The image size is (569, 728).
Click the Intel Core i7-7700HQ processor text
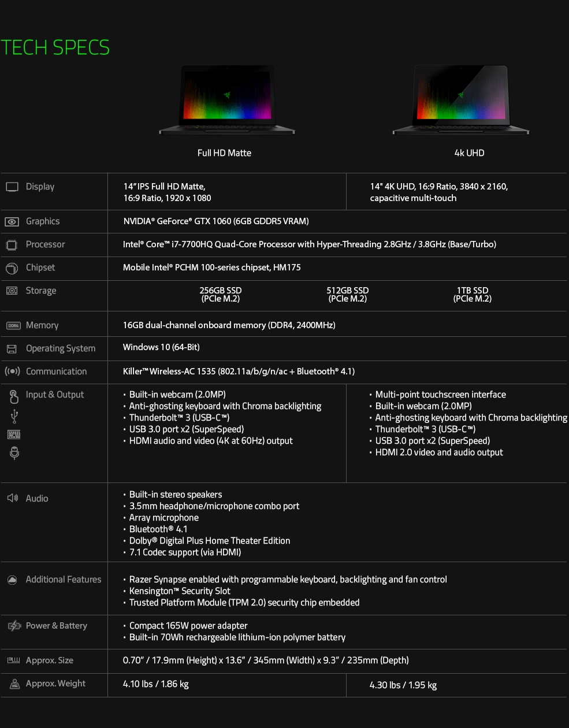310,244
